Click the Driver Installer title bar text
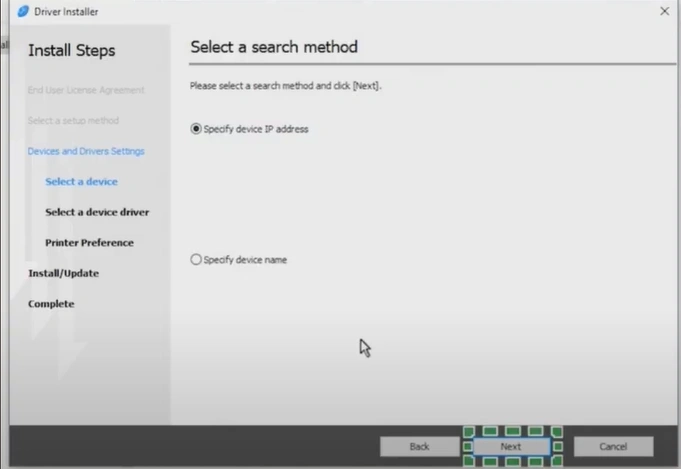Image resolution: width=681 pixels, height=469 pixels. tap(66, 11)
